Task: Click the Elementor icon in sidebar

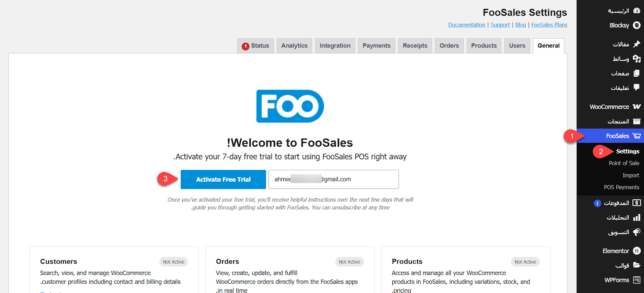Action: point(636,251)
